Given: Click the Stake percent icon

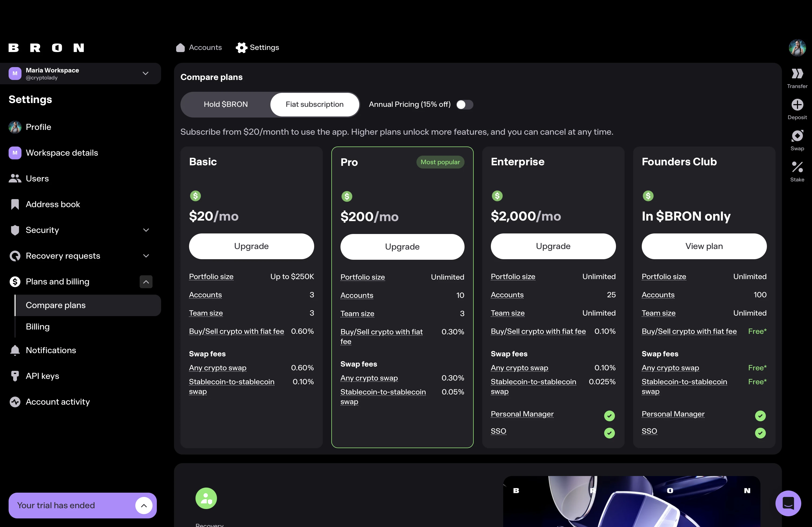Looking at the screenshot, I should coord(797,167).
